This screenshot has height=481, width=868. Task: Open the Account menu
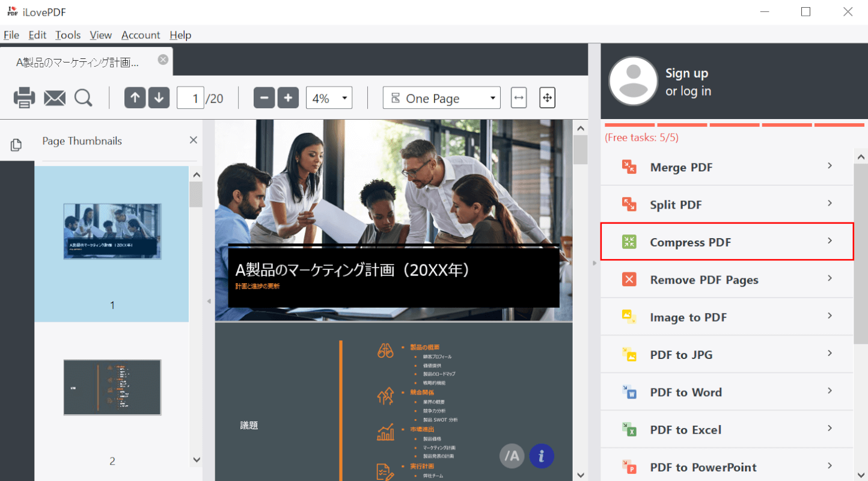pyautogui.click(x=141, y=35)
